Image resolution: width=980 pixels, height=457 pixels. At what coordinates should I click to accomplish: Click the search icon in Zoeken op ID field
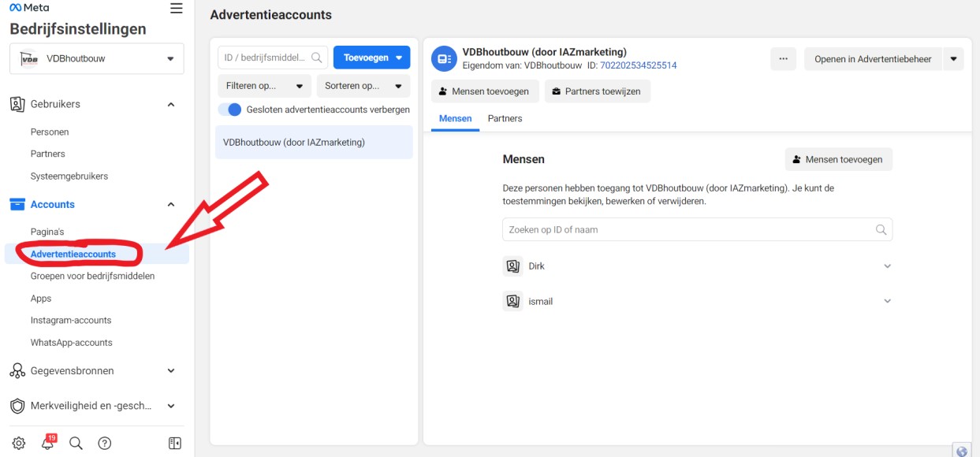[x=881, y=229]
